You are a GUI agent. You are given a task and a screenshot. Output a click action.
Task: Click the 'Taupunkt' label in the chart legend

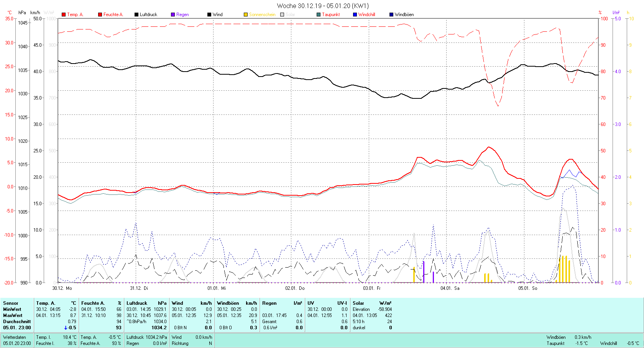tap(331, 15)
